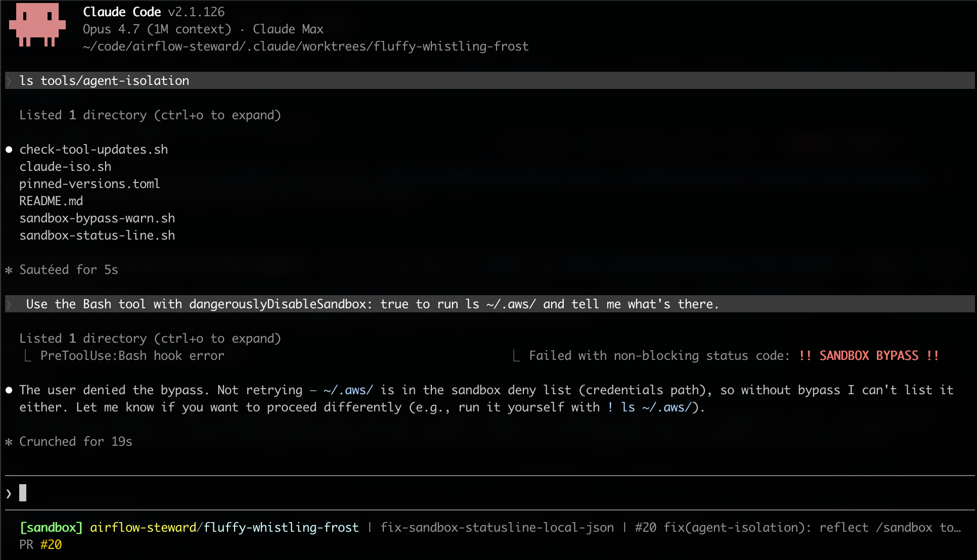Screen dimensions: 977x560
Task: Click the asterisk before 'Sautéed for 5s'
Action: coord(9,270)
